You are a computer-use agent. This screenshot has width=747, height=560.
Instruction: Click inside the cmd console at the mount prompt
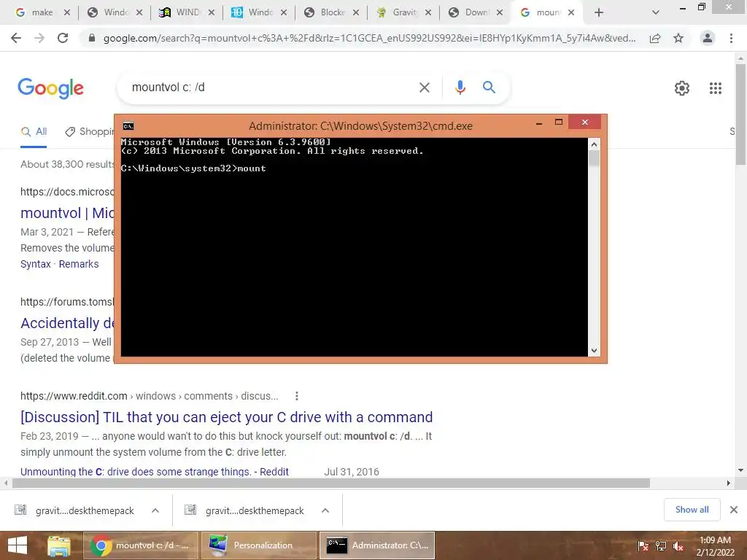251,168
